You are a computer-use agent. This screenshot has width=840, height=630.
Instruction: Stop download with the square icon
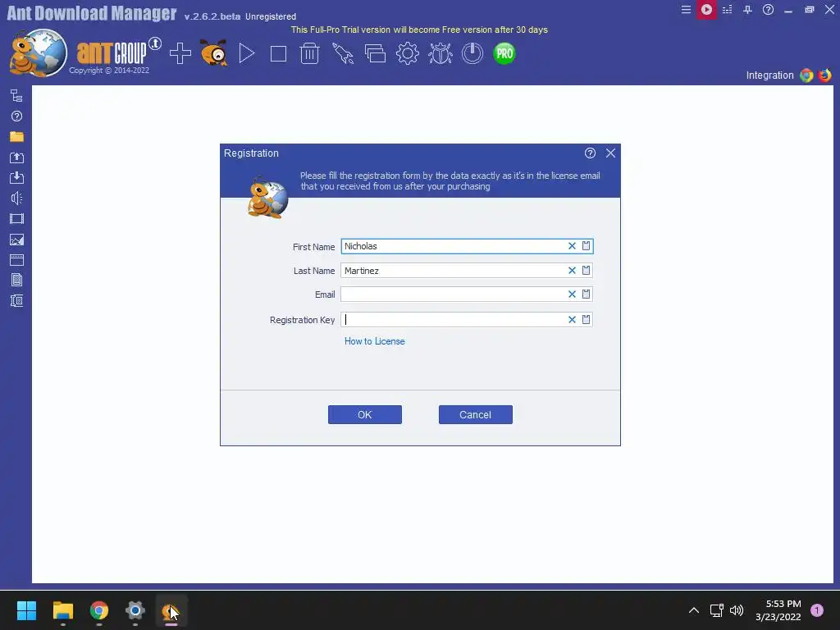278,53
